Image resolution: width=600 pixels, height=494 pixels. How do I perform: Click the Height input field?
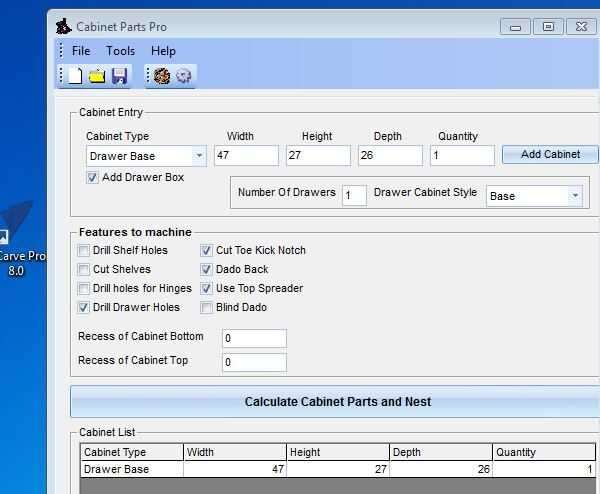point(318,155)
